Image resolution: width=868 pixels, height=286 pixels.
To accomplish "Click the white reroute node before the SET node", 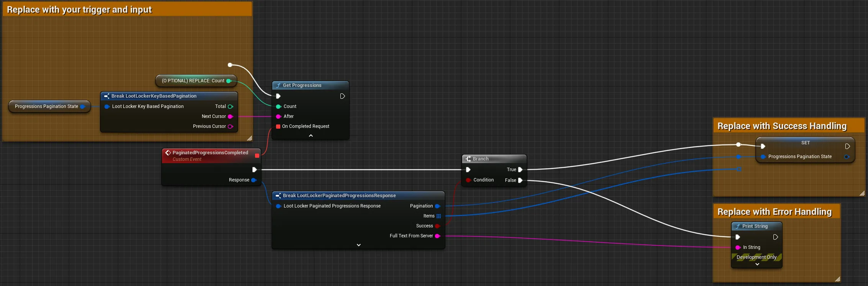I will (738, 144).
